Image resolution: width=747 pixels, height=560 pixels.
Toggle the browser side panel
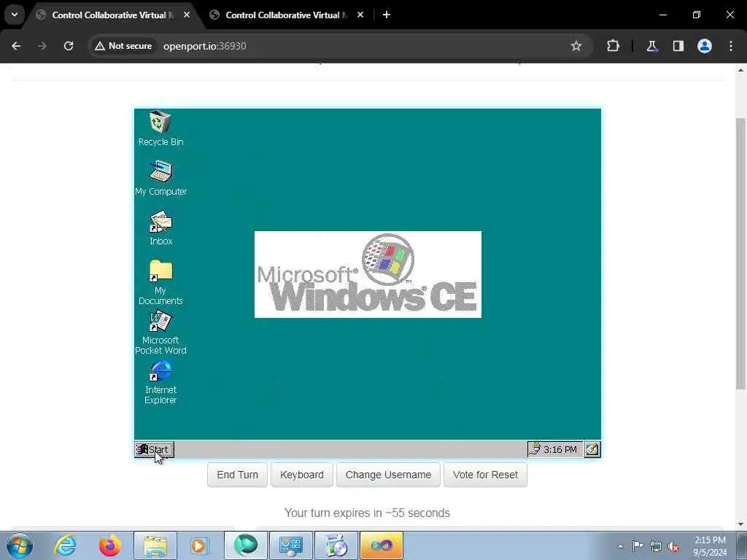(x=678, y=46)
